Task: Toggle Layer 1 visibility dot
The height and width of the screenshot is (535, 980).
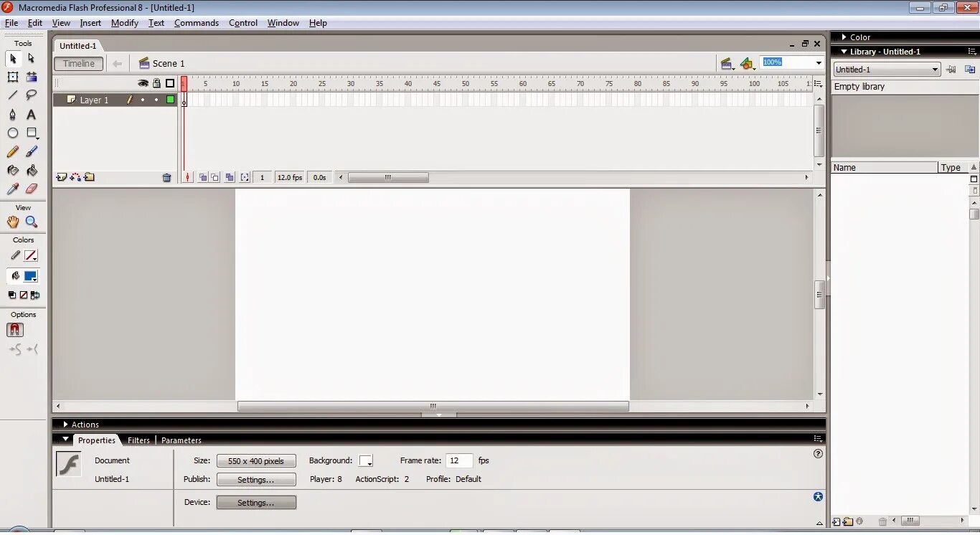Action: [143, 100]
